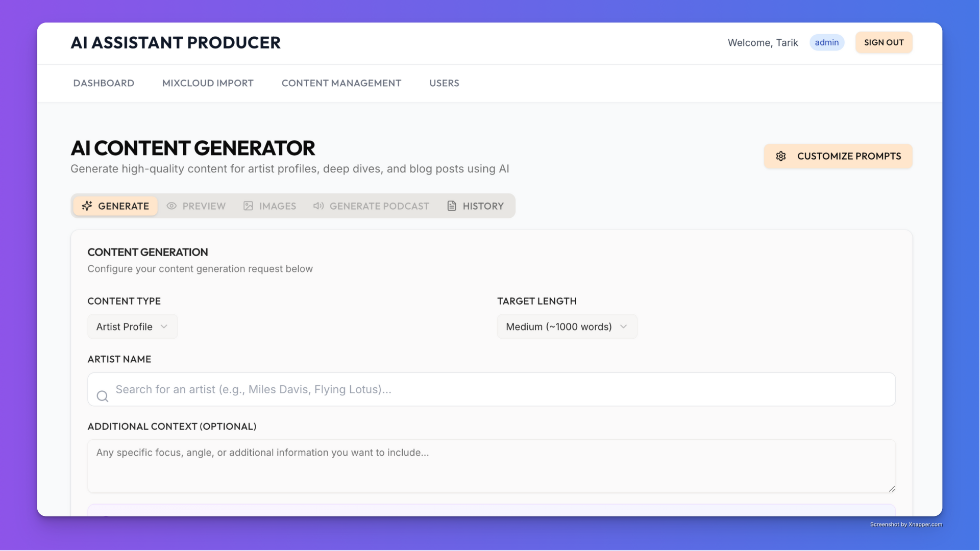
Task: Navigate to Content Management
Action: coord(341,83)
